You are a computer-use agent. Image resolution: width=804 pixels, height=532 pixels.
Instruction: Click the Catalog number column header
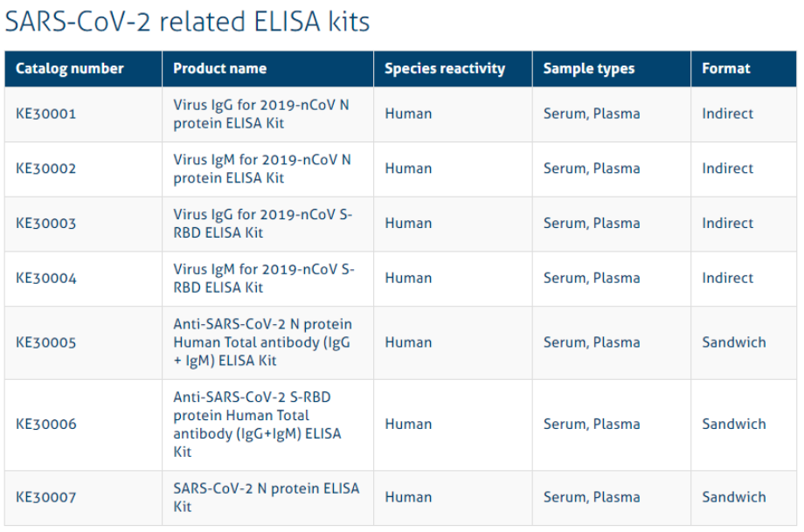pyautogui.click(x=70, y=69)
